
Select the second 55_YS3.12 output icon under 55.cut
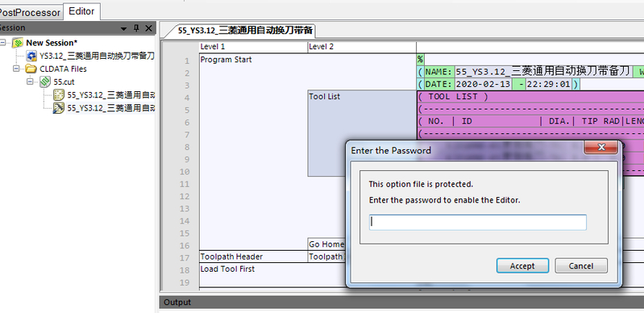(x=59, y=108)
